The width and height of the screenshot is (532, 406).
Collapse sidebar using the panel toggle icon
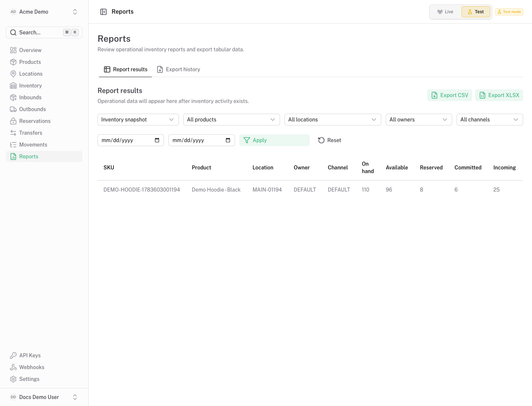point(103,12)
